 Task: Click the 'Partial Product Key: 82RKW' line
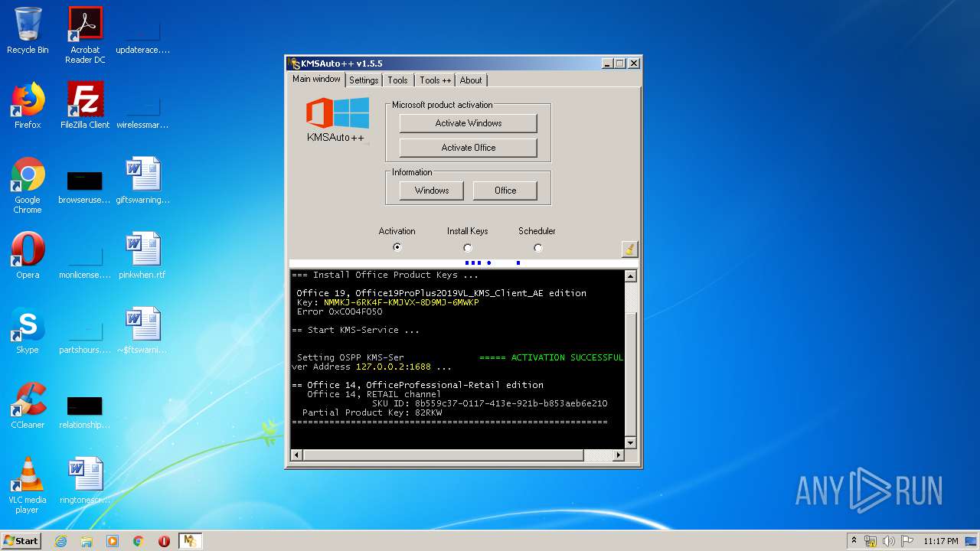point(372,413)
